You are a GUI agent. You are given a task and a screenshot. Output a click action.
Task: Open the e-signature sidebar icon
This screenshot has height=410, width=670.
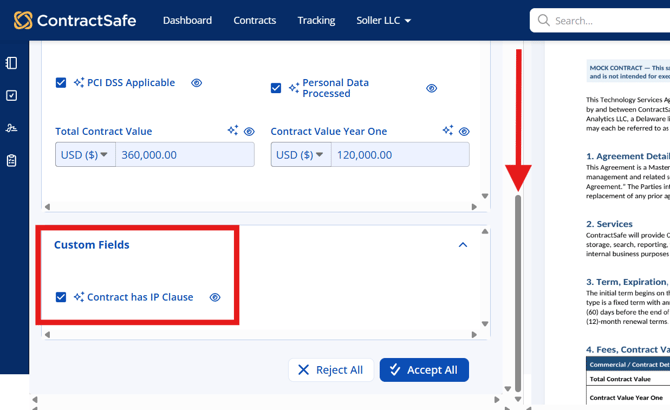click(12, 128)
